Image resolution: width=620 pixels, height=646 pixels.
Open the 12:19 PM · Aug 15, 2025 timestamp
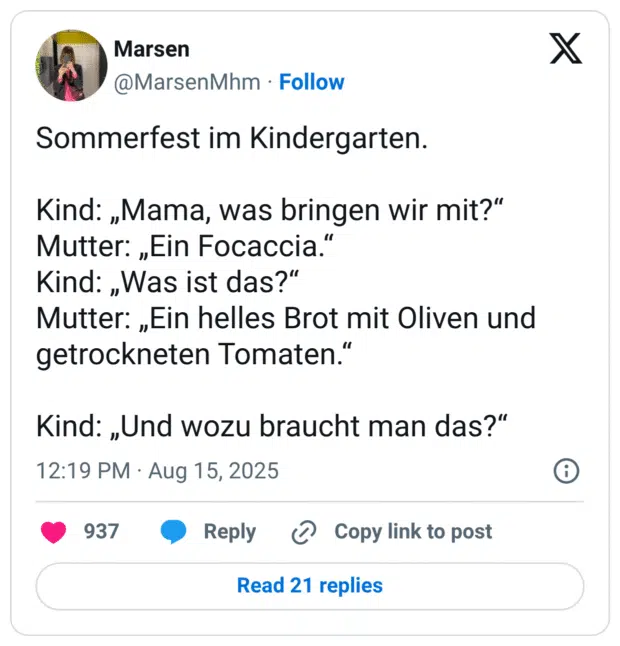(157, 471)
